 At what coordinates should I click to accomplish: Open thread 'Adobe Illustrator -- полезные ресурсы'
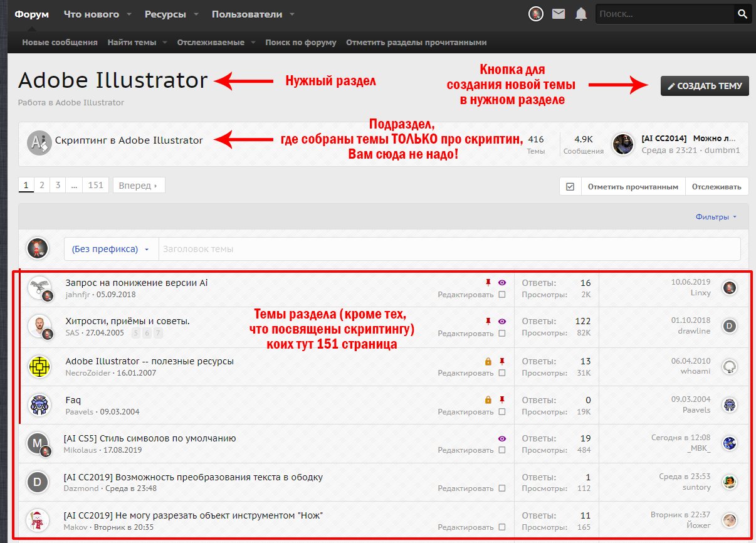pos(150,361)
